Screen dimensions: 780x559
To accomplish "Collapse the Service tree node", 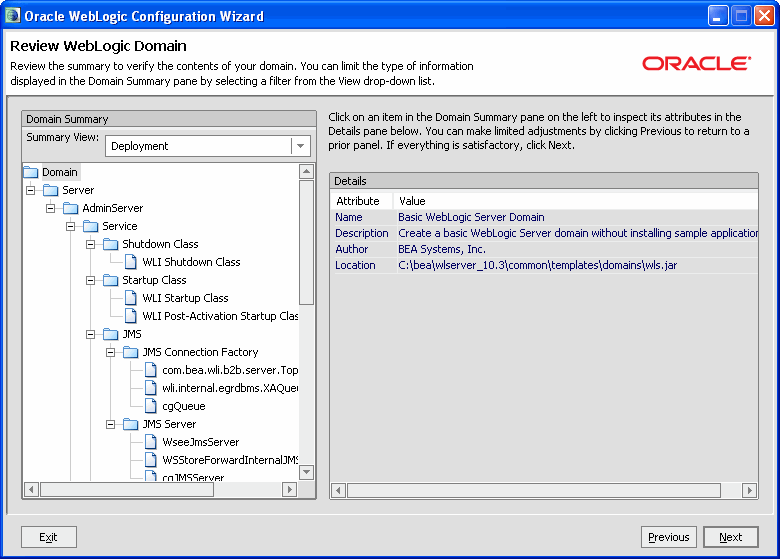I will coord(71,226).
